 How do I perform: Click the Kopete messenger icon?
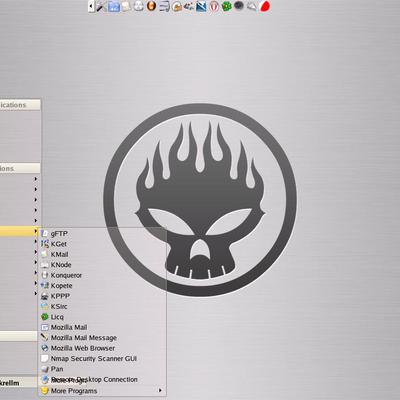tap(45, 286)
